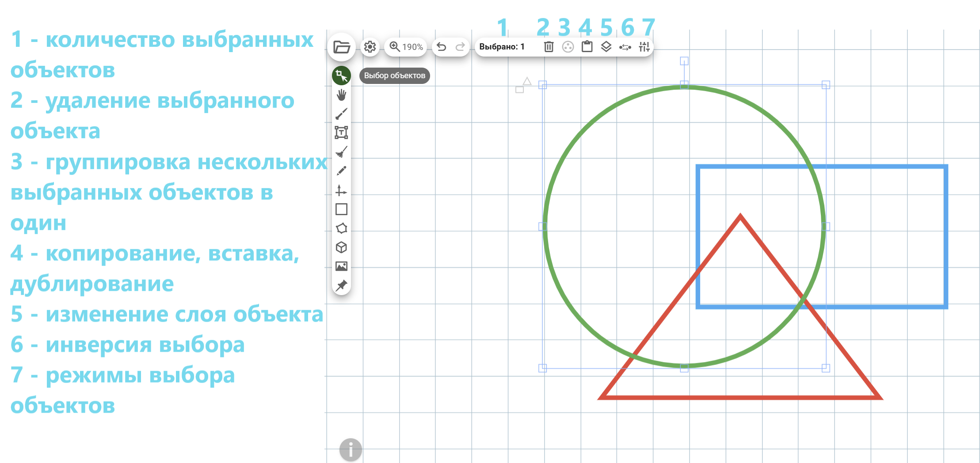Image resolution: width=980 pixels, height=463 pixels.
Task: Select the polygon shape tool
Action: click(341, 228)
